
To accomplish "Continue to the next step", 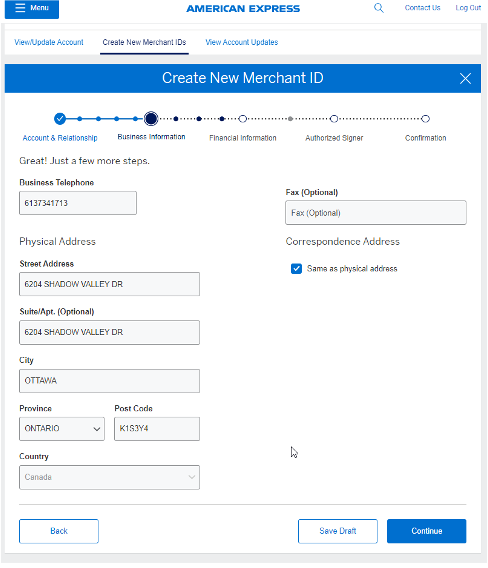I will (x=426, y=531).
